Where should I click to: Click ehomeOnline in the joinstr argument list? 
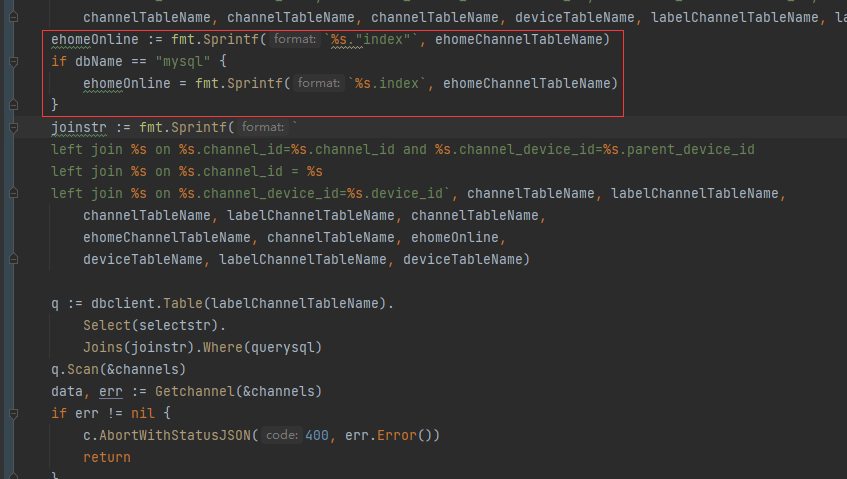(x=455, y=238)
